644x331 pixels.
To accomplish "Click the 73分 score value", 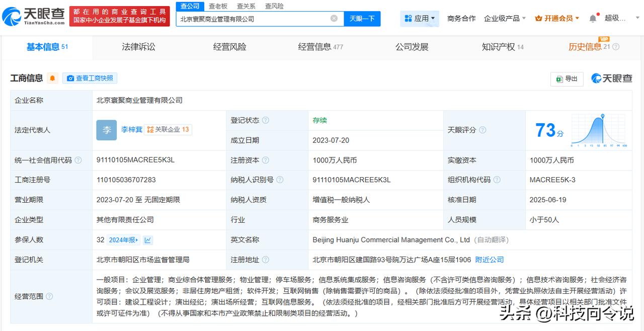I will 549,130.
